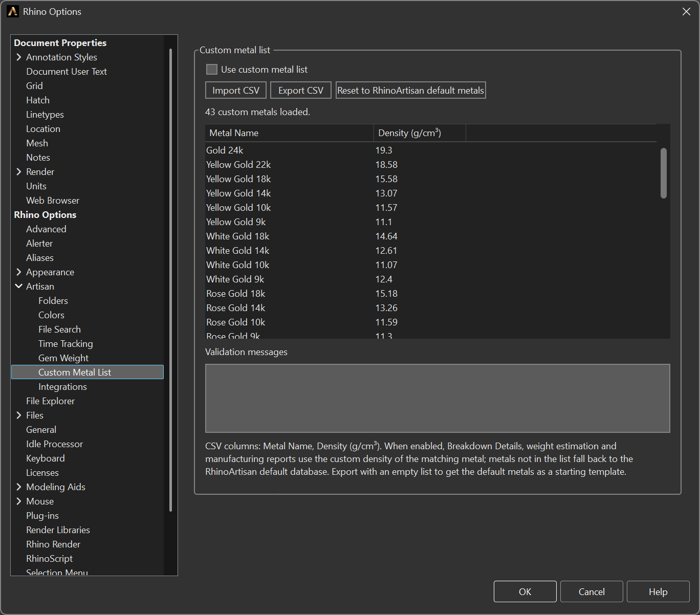This screenshot has width=700, height=615.
Task: Select the Rose Gold 14k row
Action: (x=431, y=307)
